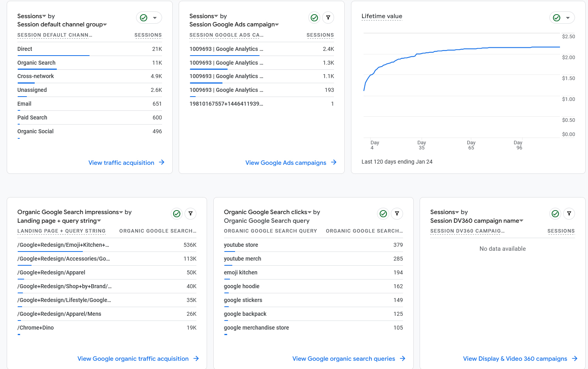
Task: Expand the Session default channel group dimension selector
Action: (x=105, y=24)
